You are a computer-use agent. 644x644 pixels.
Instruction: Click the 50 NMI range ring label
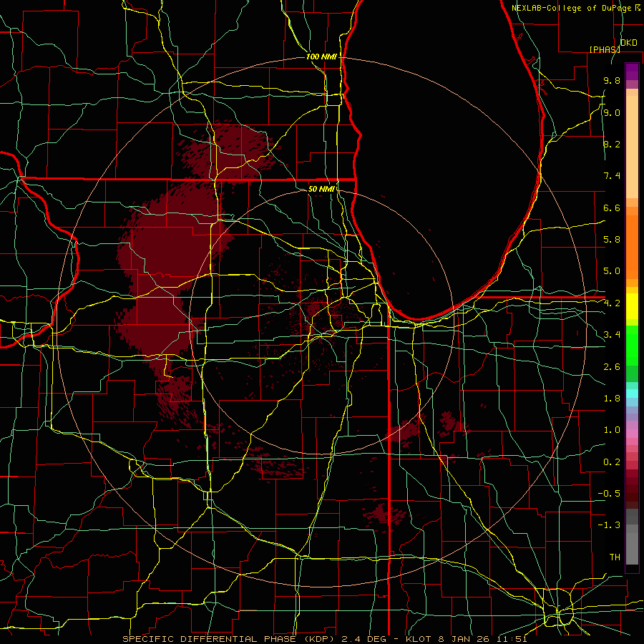pos(321,189)
